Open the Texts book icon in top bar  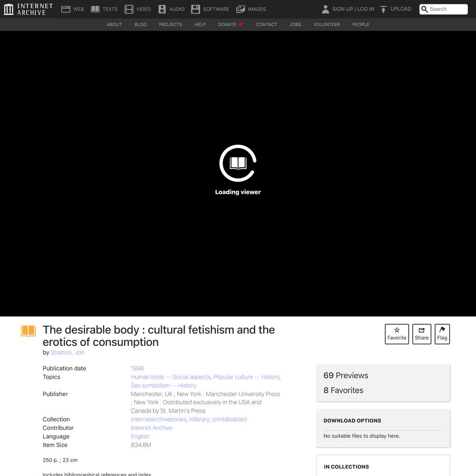(95, 9)
